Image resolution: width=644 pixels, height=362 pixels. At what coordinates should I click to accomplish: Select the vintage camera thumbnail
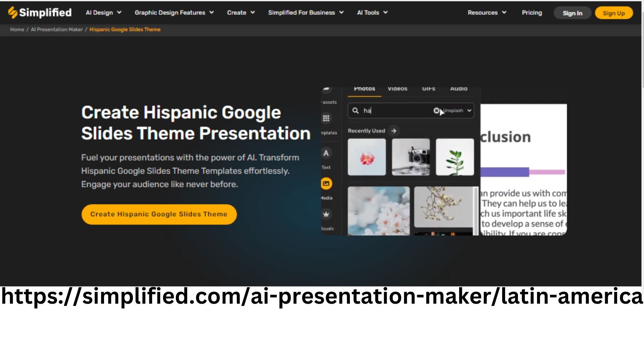pyautogui.click(x=411, y=157)
